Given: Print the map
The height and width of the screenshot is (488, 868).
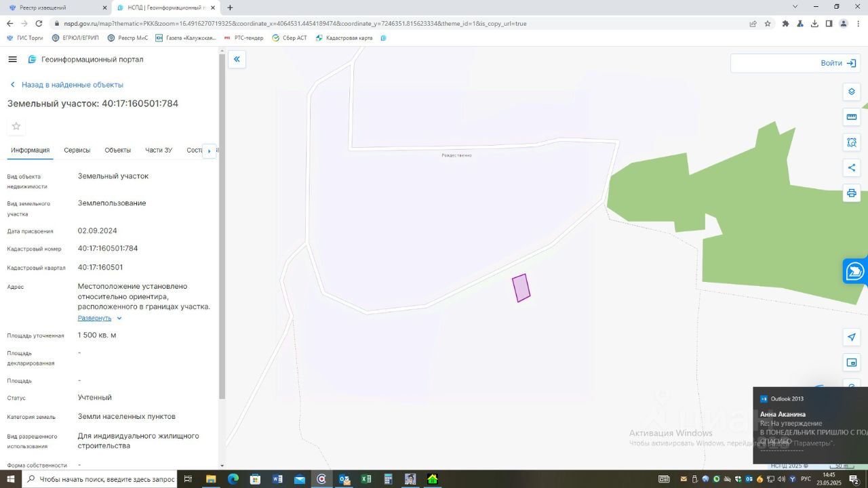Looking at the screenshot, I should (852, 193).
